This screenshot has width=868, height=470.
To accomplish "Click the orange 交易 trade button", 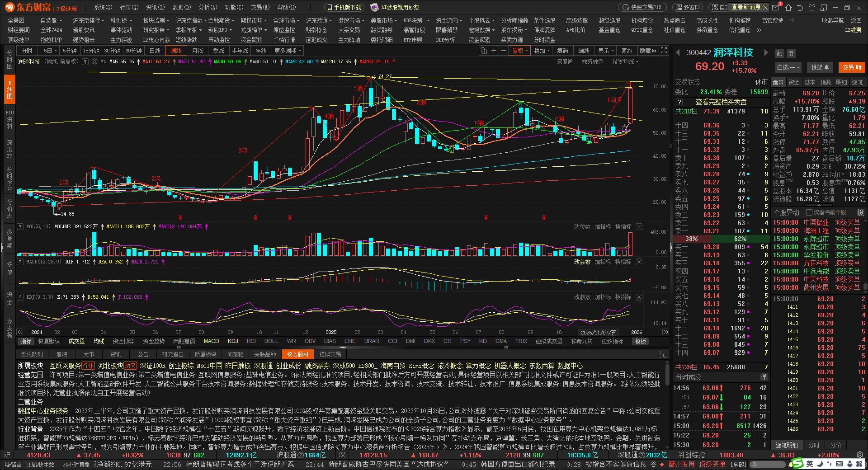I will click(x=852, y=67).
